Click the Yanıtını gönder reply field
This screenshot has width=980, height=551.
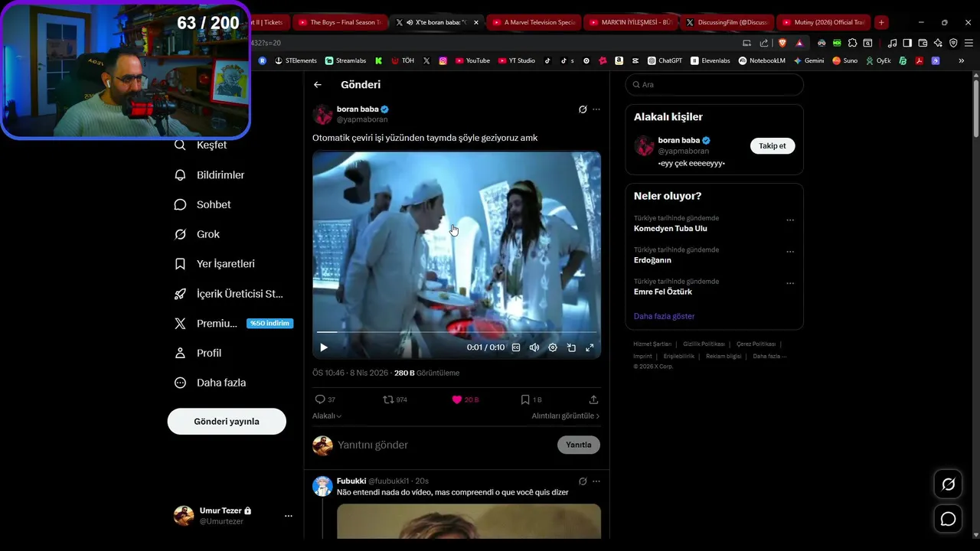444,445
